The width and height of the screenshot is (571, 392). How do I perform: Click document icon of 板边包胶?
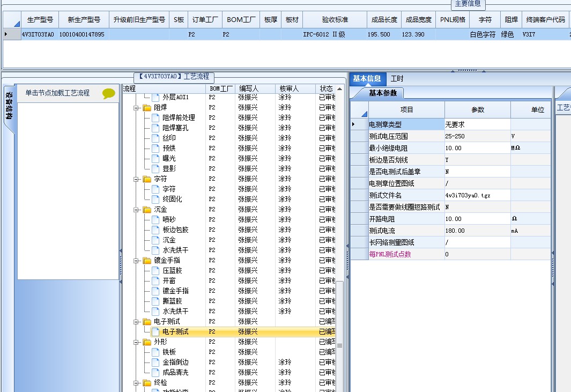coord(156,230)
